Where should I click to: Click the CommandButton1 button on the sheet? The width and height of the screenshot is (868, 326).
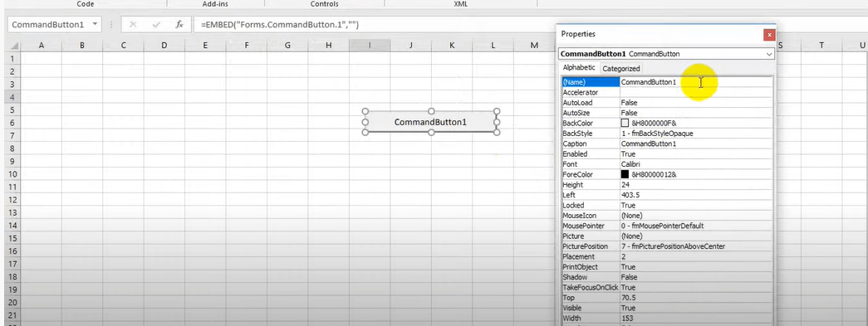[431, 122]
